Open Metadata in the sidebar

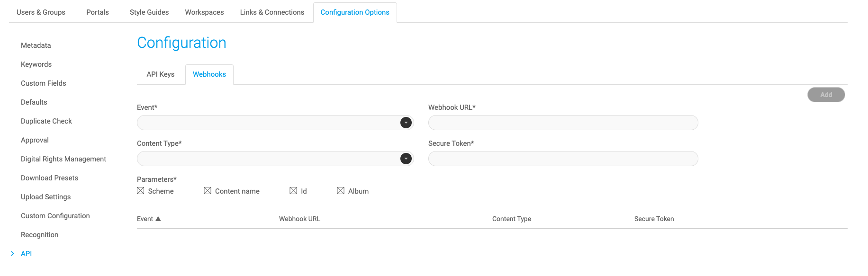pyautogui.click(x=36, y=45)
